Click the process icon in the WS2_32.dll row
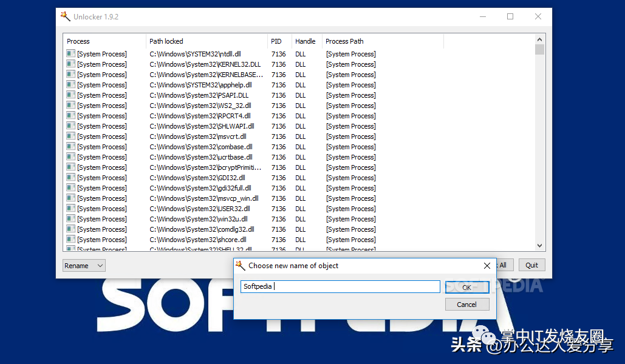Viewport: 625px width, 364px height. click(71, 105)
